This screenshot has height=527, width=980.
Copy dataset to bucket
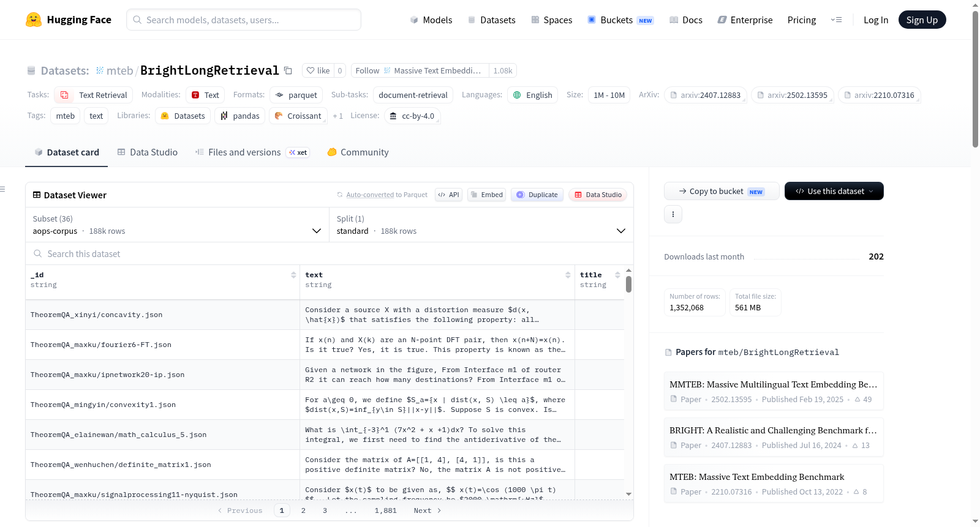[722, 191]
